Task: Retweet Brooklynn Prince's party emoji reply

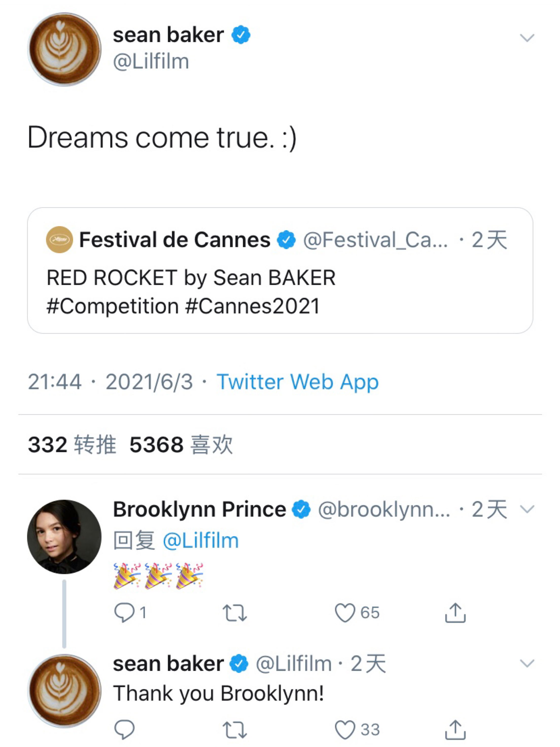Action: click(x=235, y=613)
